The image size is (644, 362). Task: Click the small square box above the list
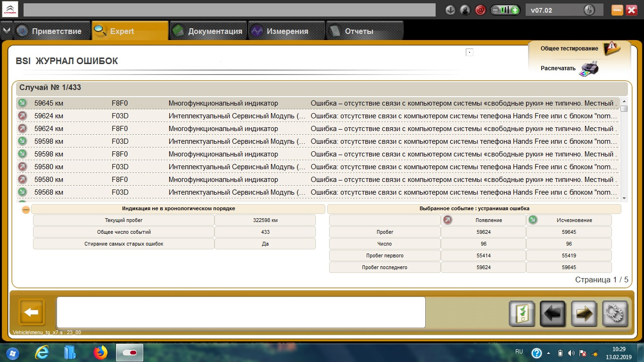point(469,52)
